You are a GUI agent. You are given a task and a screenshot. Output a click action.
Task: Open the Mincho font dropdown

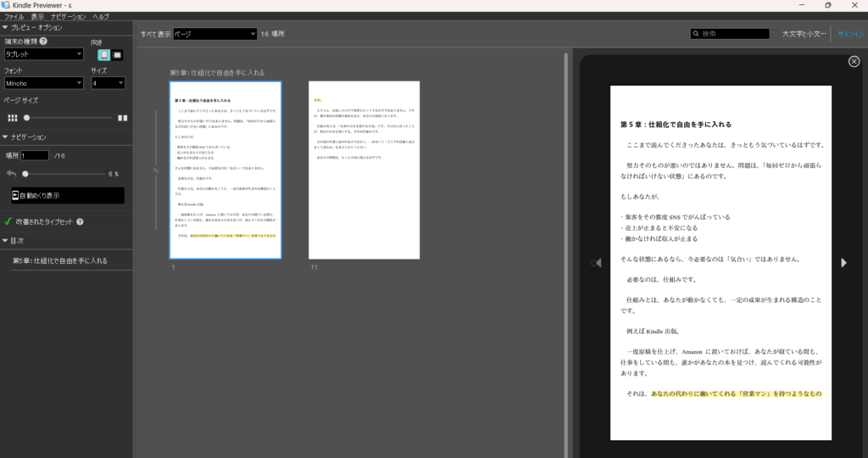[44, 83]
